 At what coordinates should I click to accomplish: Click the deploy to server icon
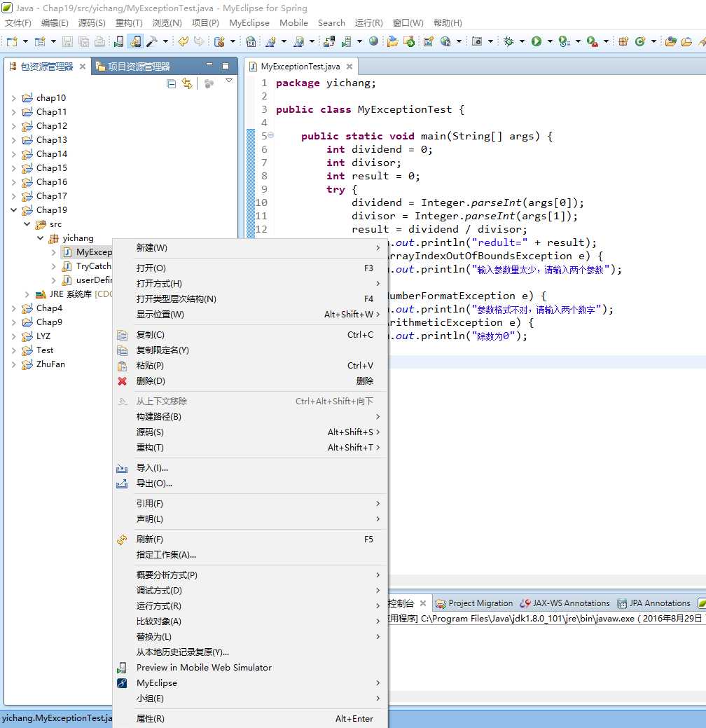point(329,42)
